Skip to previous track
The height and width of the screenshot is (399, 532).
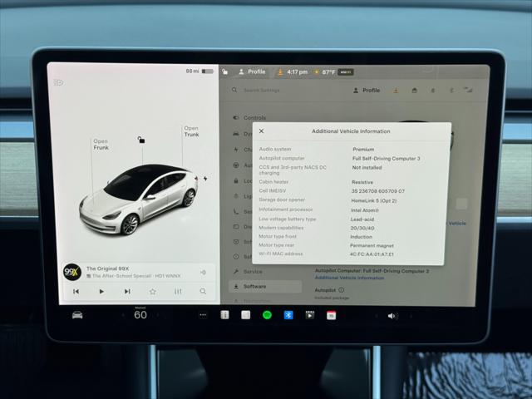[x=76, y=291]
